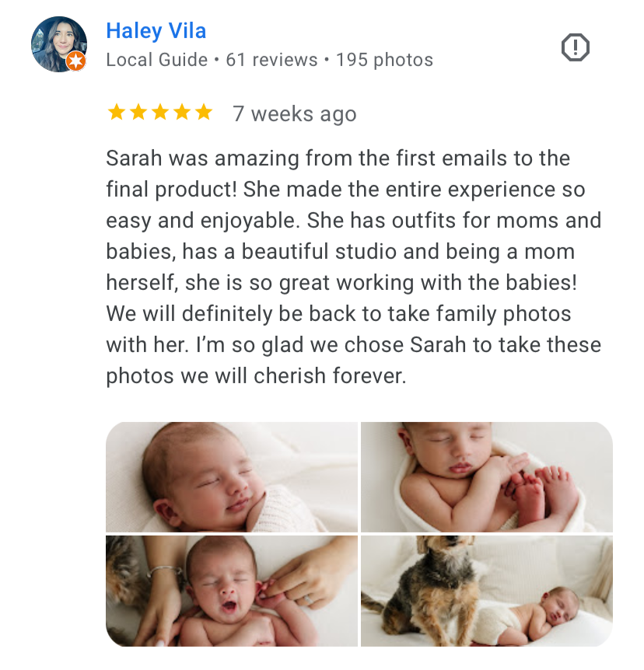Click the Local Guide label
Image resolution: width=644 pixels, height=670 pixels.
(x=156, y=60)
